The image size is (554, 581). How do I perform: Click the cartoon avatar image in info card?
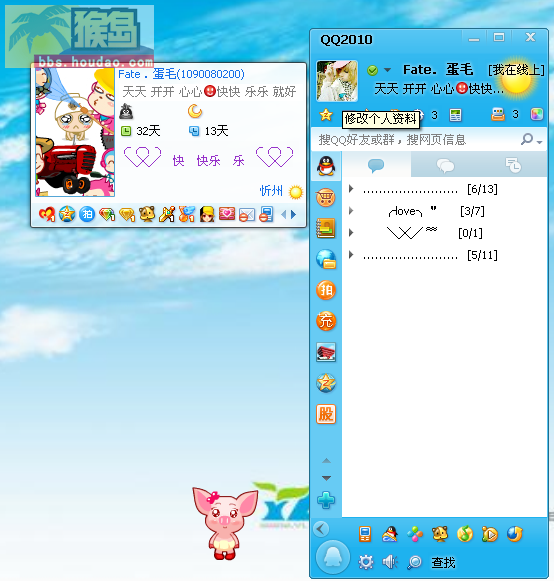(x=75, y=132)
